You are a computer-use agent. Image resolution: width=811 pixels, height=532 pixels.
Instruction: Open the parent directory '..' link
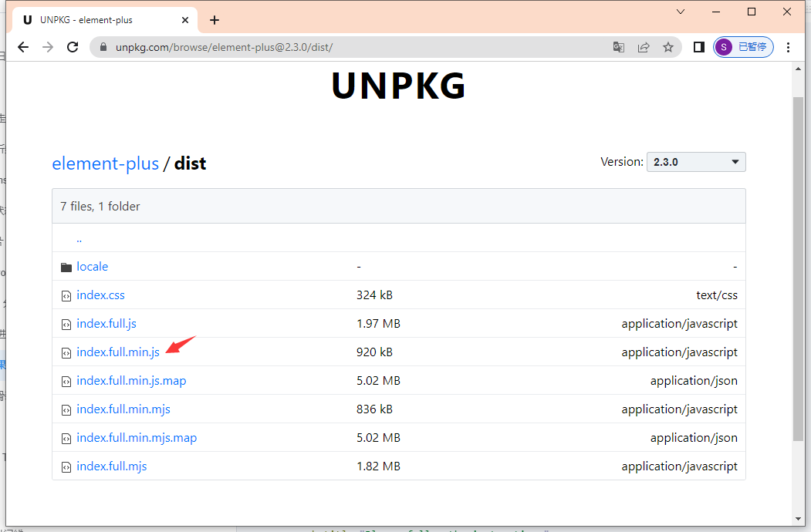click(x=79, y=238)
